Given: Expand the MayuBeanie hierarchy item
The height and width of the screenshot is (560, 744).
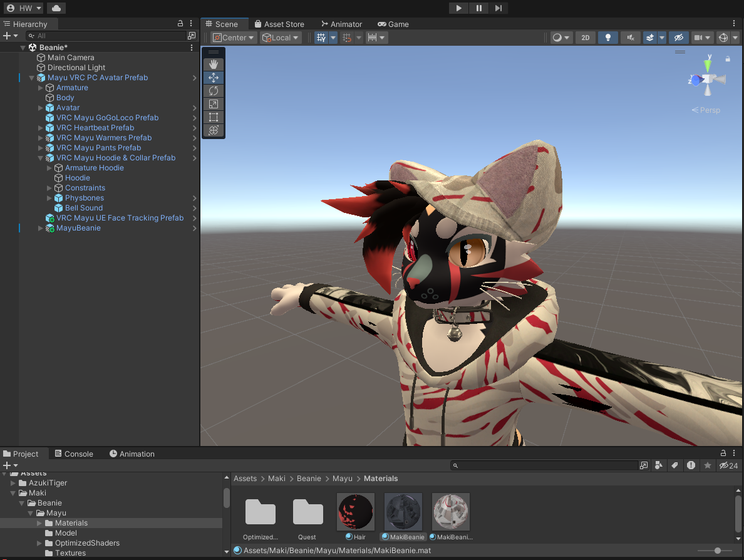Looking at the screenshot, I should (41, 228).
